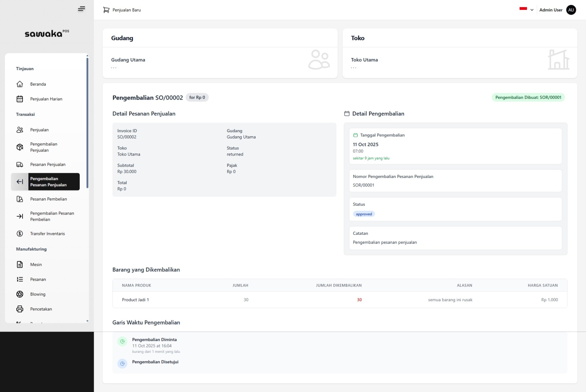This screenshot has width=586, height=392.
Task: Click the Product Jadi 1 table row
Action: click(x=339, y=300)
